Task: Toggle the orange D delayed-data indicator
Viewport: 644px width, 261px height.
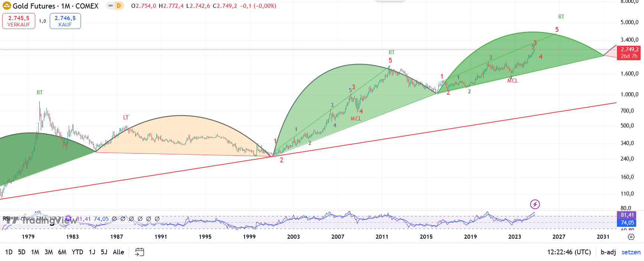Action: pyautogui.click(x=119, y=6)
